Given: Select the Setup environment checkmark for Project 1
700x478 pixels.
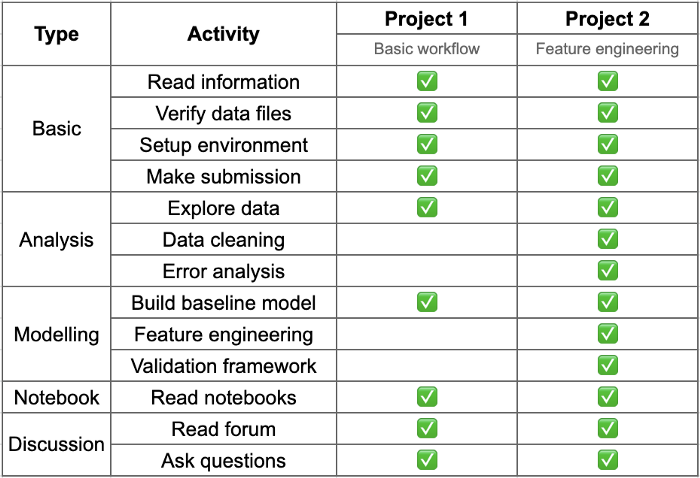Looking at the screenshot, I should tap(427, 144).
